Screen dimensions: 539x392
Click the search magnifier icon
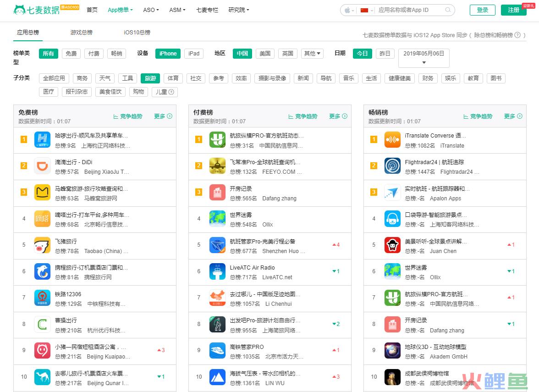(x=447, y=10)
